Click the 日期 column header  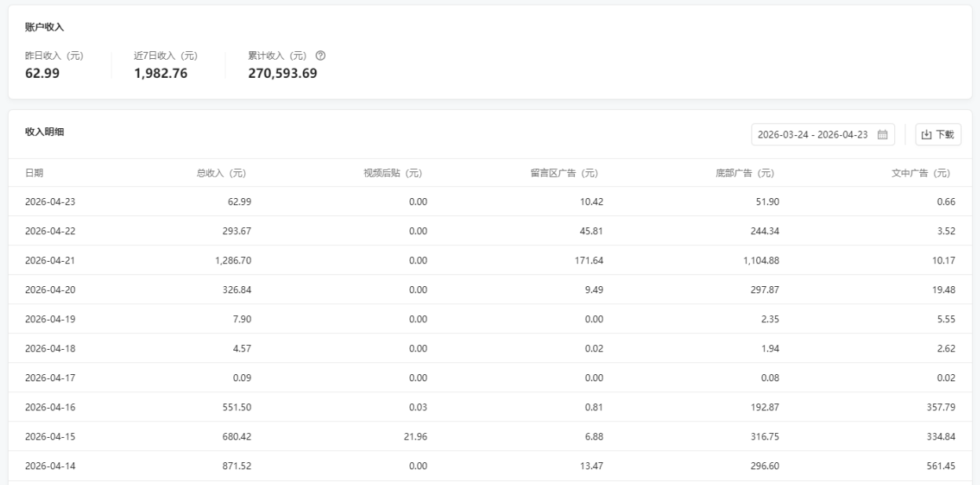tap(34, 173)
